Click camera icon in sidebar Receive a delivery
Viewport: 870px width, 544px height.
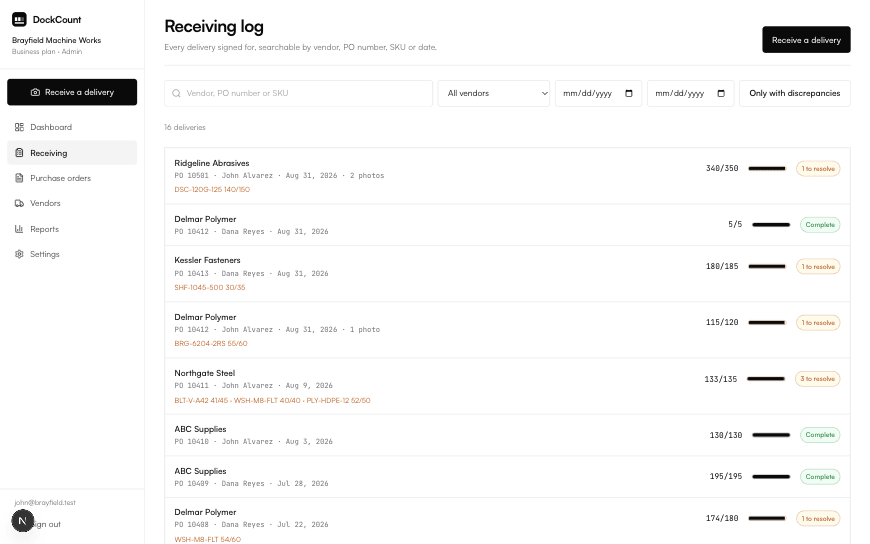[x=36, y=92]
